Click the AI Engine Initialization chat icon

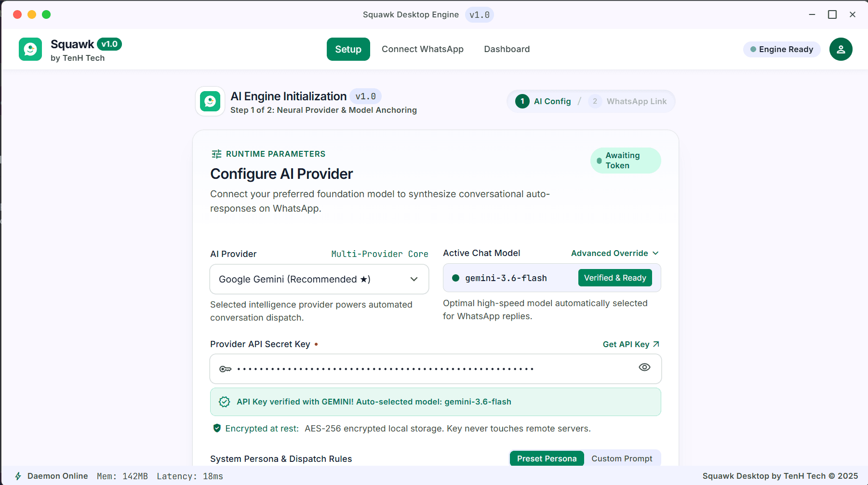click(x=210, y=101)
